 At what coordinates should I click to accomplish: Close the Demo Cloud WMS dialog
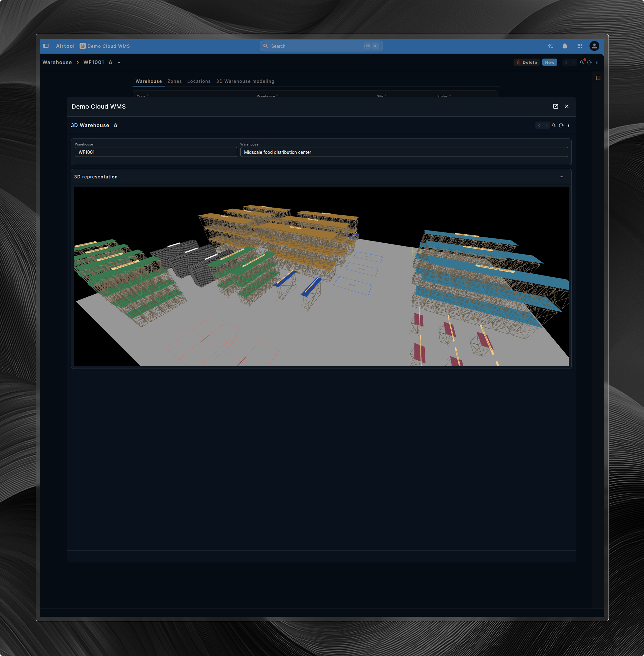(x=566, y=107)
